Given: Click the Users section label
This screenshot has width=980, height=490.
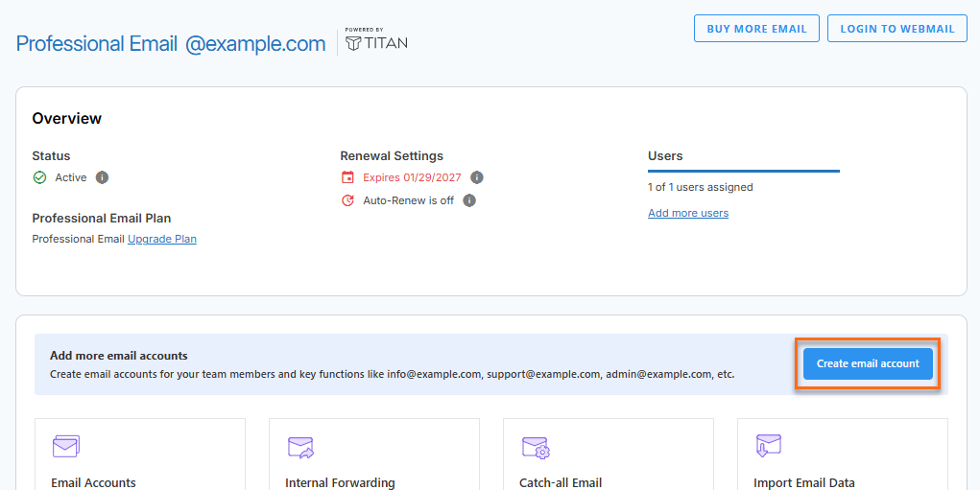Looking at the screenshot, I should (665, 156).
